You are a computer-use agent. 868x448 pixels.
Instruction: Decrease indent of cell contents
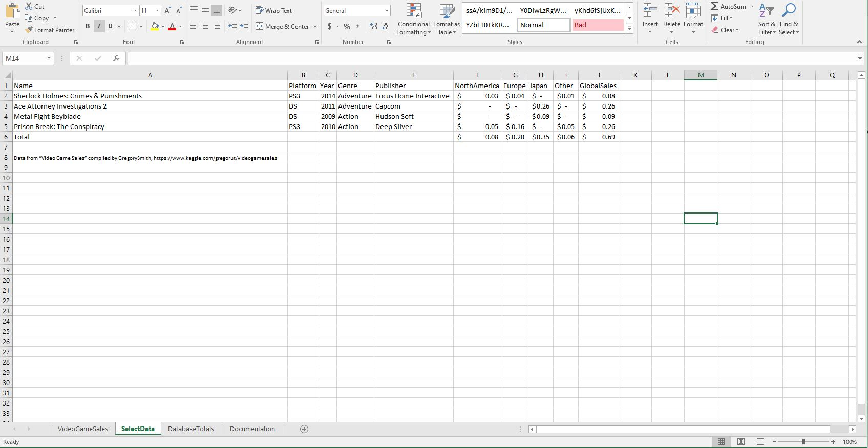(x=232, y=26)
